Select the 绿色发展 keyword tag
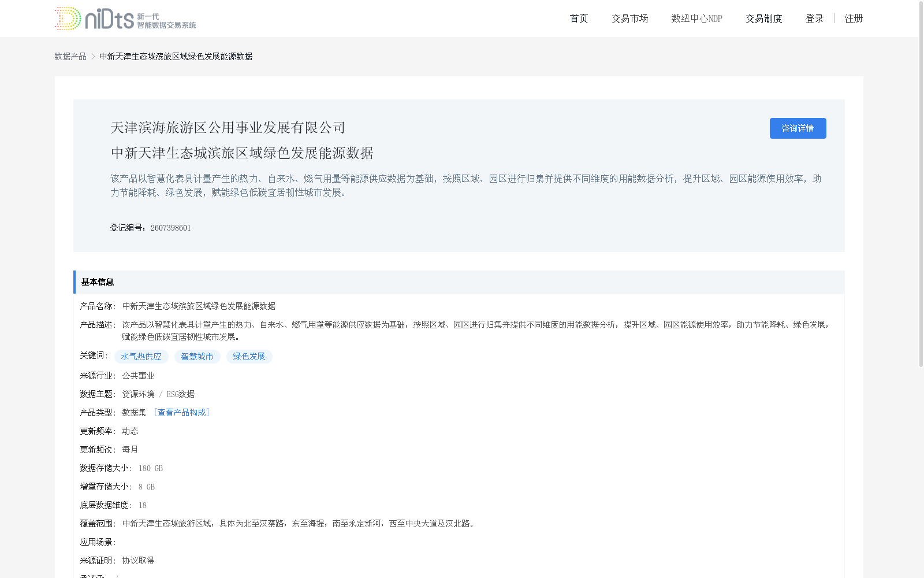 [x=249, y=357]
